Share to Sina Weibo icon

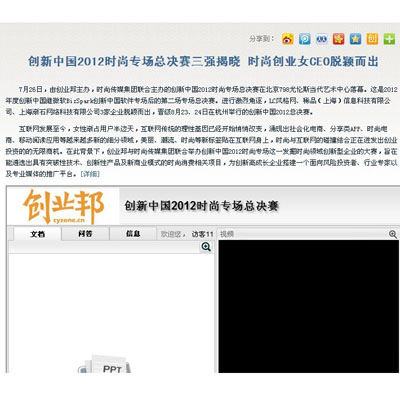coord(287,39)
